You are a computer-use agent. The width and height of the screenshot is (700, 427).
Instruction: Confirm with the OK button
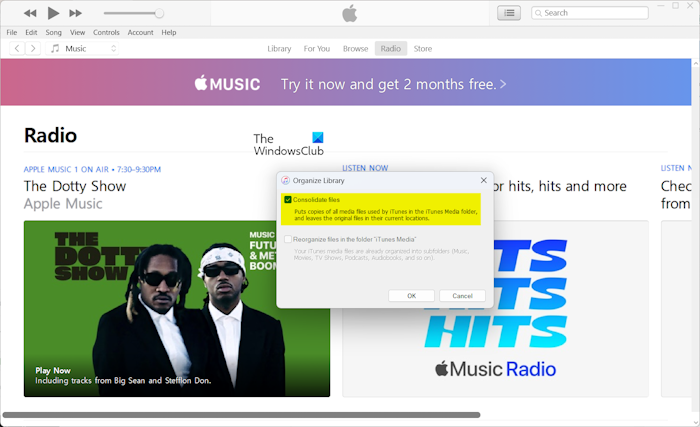point(411,296)
